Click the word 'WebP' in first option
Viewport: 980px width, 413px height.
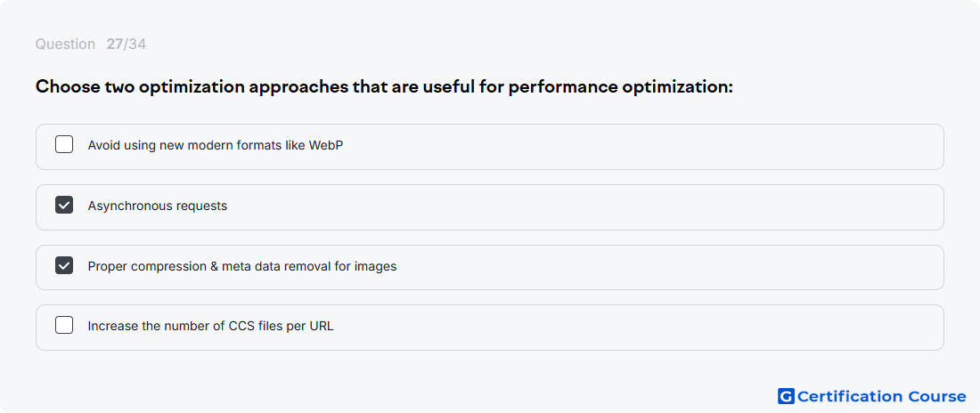tap(326, 146)
